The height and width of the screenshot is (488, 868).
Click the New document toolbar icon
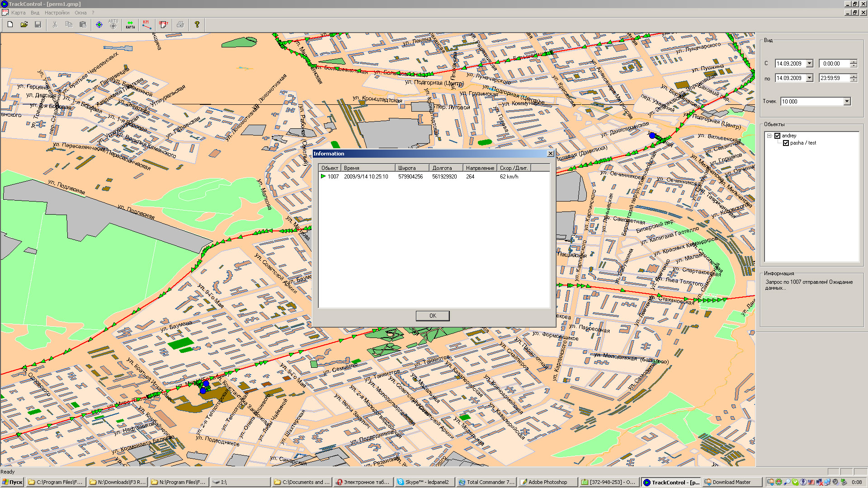(10, 24)
